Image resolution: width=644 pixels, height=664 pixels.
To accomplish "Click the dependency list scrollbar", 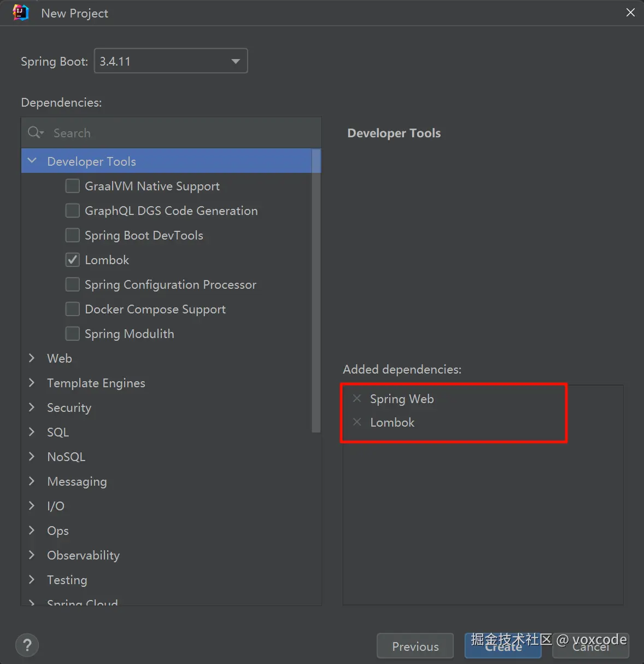I will 316,290.
